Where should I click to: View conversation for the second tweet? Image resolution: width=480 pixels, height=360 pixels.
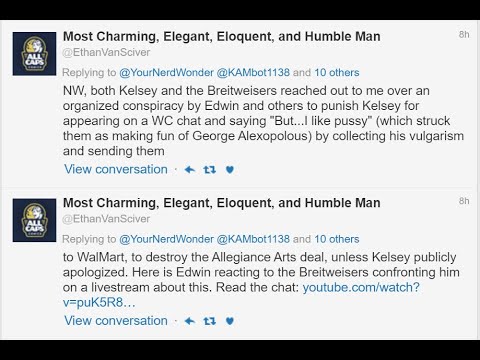coord(116,321)
